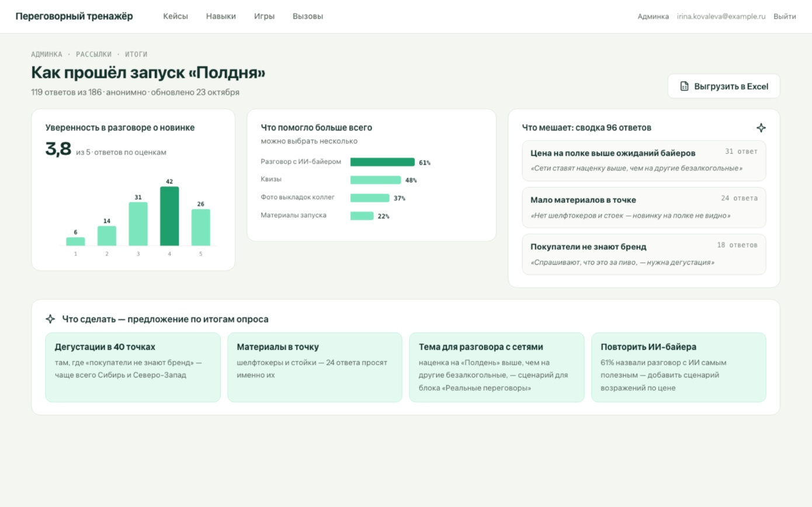The height and width of the screenshot is (507, 812).
Task: Click the Excel file icon in export button
Action: coord(684,86)
